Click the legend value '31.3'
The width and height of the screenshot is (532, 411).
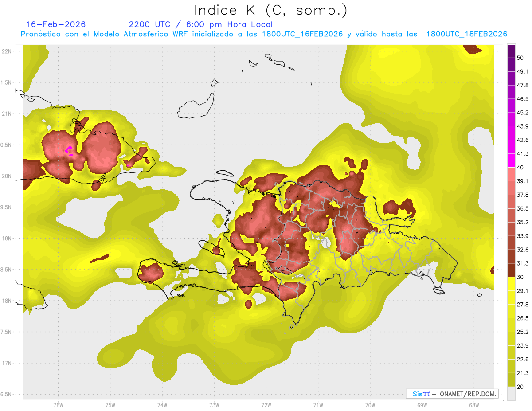(x=522, y=263)
